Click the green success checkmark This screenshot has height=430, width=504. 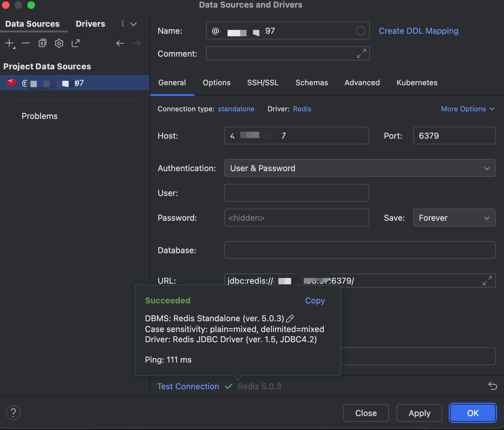pos(228,386)
